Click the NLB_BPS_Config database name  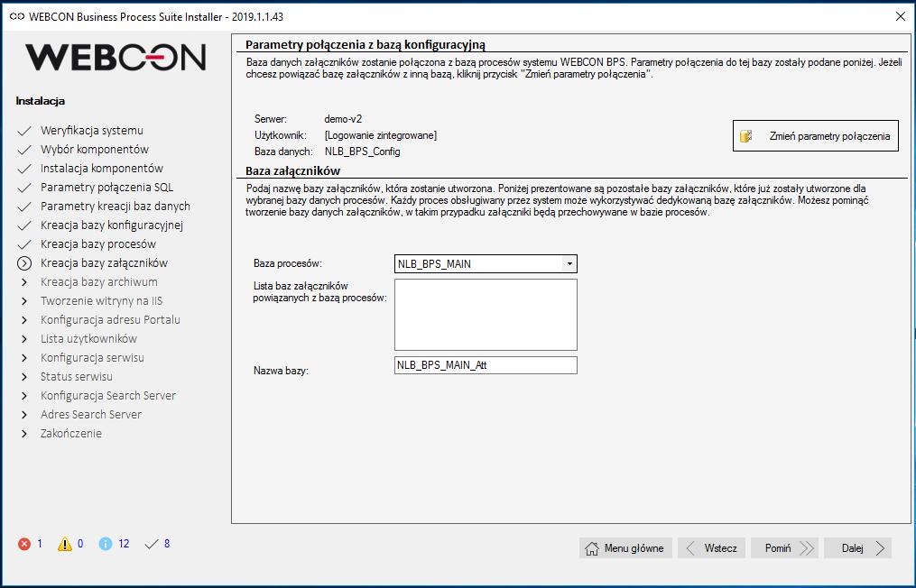[362, 152]
